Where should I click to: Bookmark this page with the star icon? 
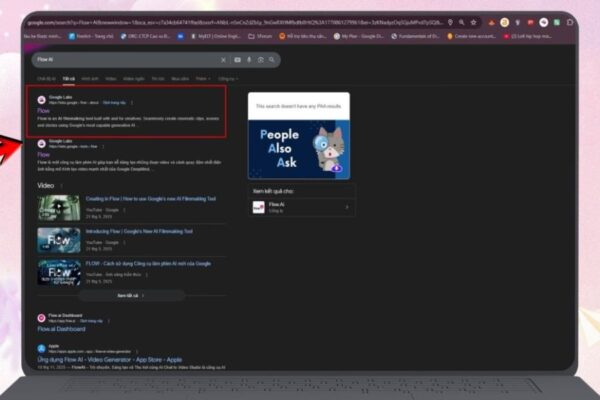[474, 23]
